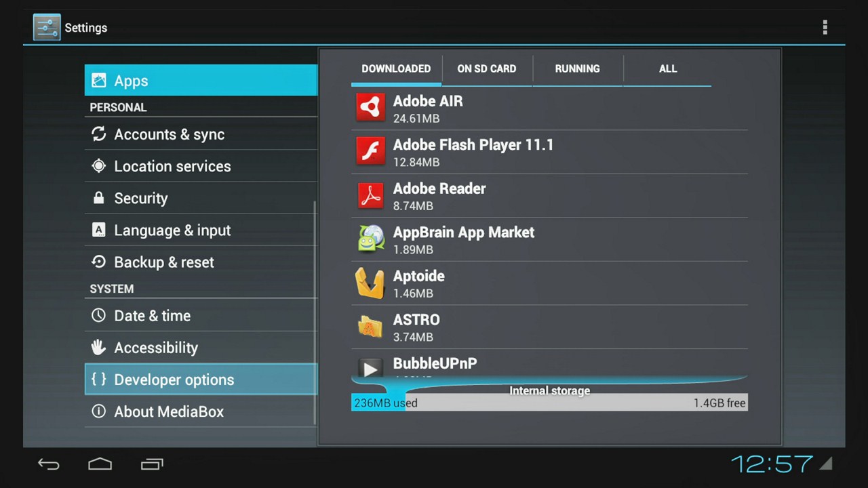Click the settings sidebar scrollbar
The width and height of the screenshot is (868, 488).
[315, 313]
